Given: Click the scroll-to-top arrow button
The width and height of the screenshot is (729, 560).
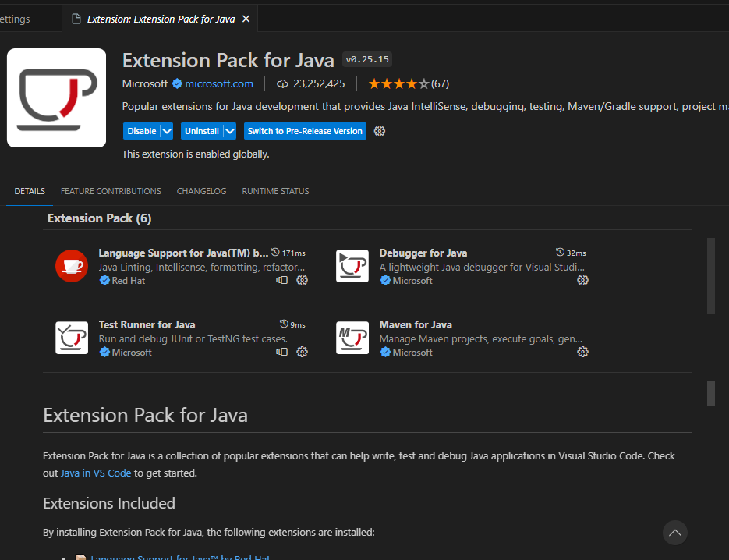Looking at the screenshot, I should point(674,533).
